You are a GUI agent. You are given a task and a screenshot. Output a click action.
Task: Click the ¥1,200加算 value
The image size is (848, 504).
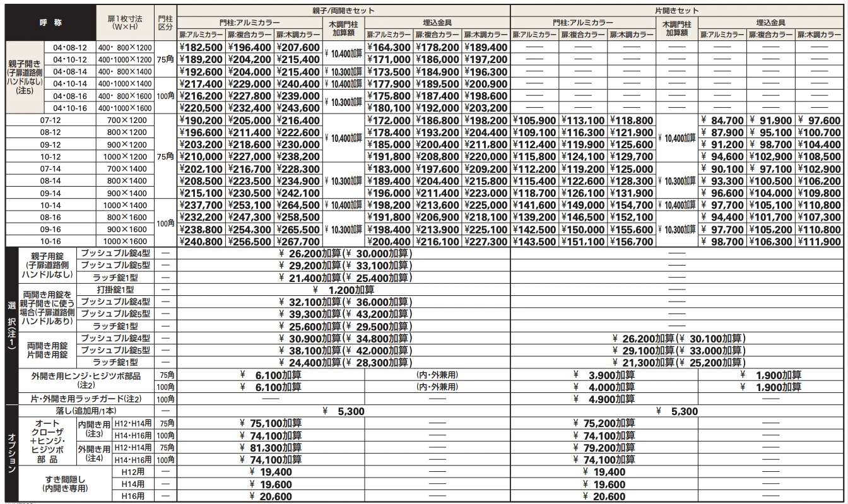pyautogui.click(x=344, y=290)
